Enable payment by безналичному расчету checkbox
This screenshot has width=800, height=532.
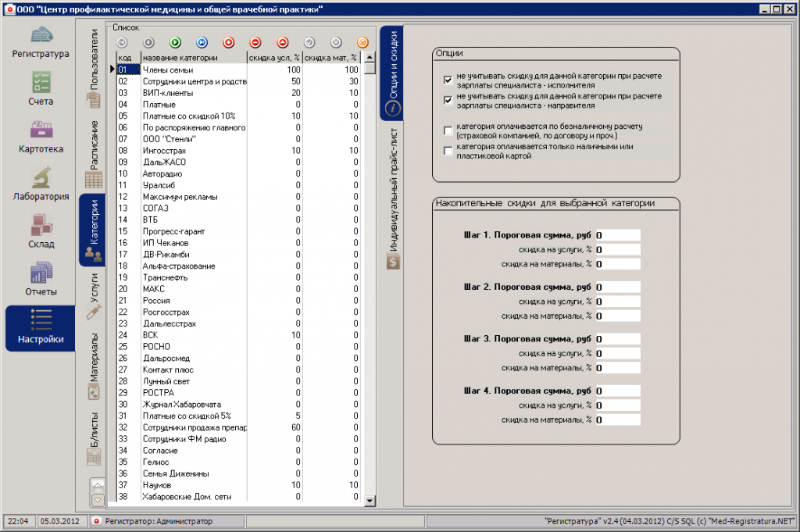[448, 130]
